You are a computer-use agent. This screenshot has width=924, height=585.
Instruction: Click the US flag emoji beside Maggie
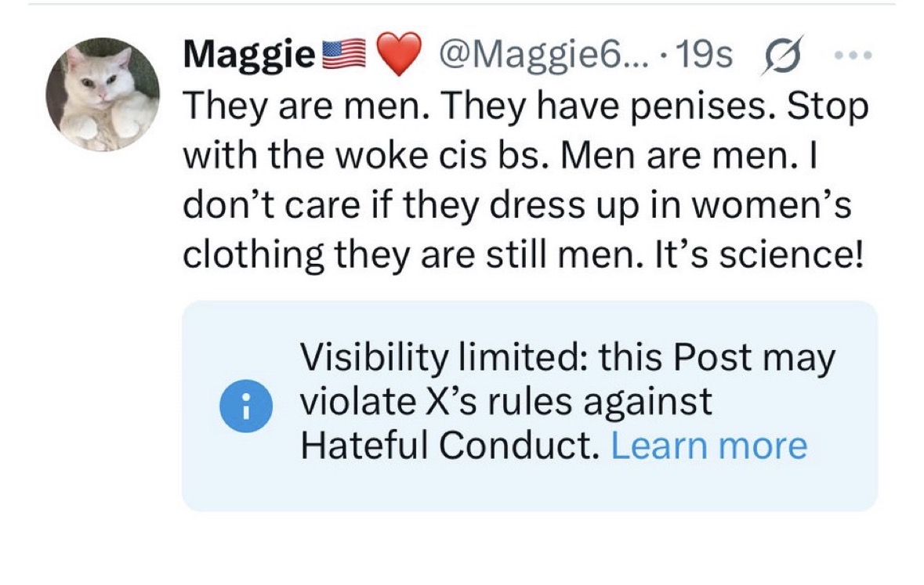click(344, 56)
